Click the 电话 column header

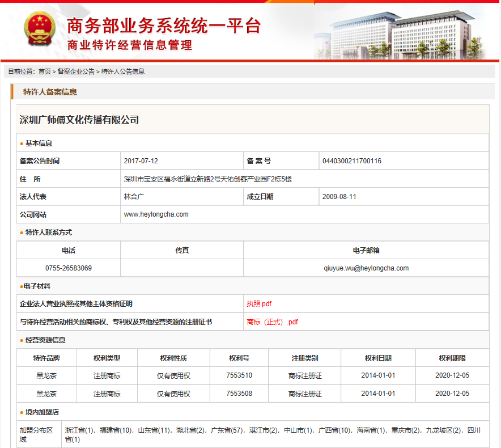tap(69, 251)
